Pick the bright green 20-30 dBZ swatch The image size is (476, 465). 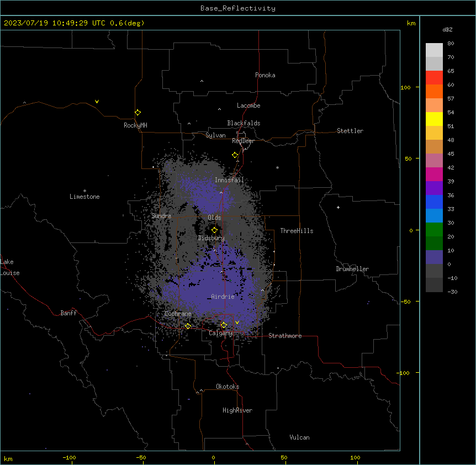(x=434, y=230)
